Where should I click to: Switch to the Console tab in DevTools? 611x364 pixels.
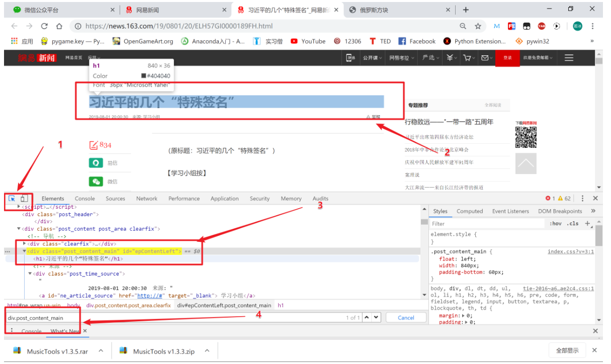coord(84,199)
